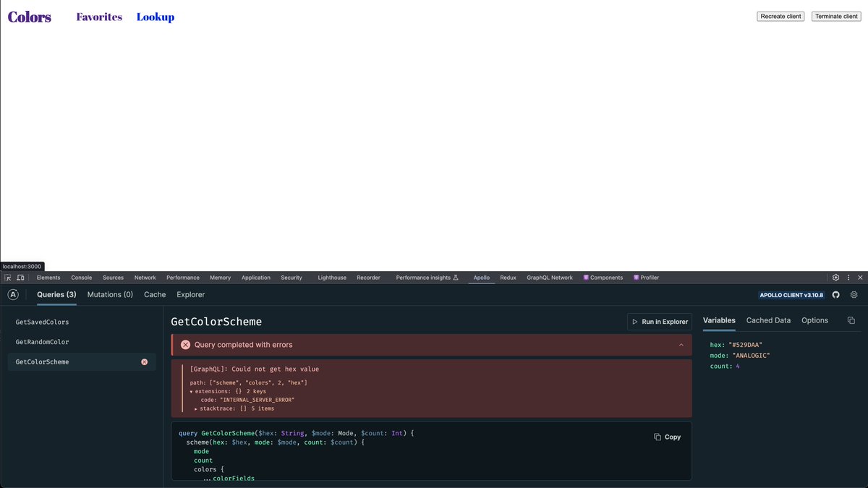Open the Redux DevTools tab
The width and height of the screenshot is (868, 488).
(x=508, y=278)
